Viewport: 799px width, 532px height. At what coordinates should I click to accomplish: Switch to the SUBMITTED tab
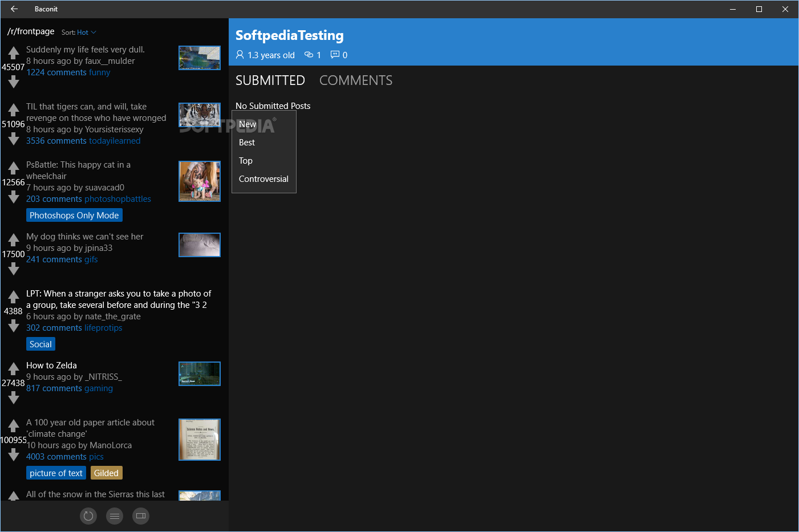pyautogui.click(x=270, y=80)
